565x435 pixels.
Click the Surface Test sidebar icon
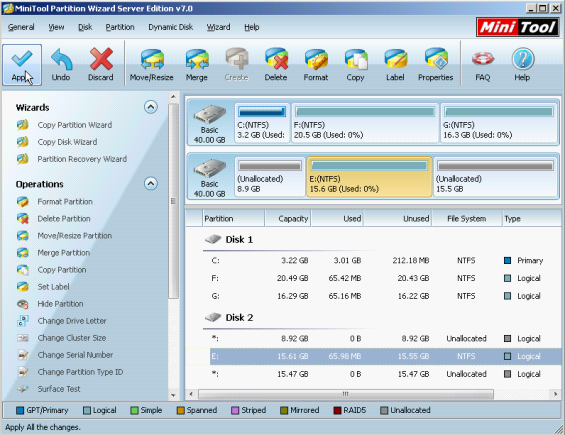(x=23, y=389)
